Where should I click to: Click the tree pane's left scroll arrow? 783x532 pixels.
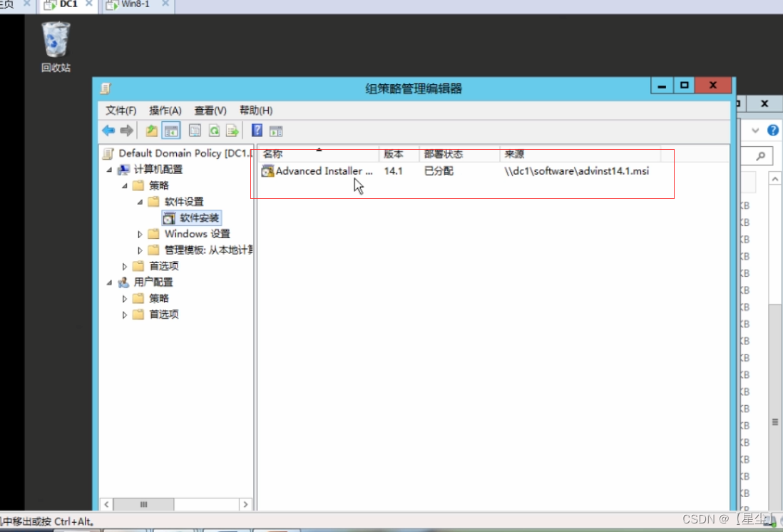click(106, 504)
